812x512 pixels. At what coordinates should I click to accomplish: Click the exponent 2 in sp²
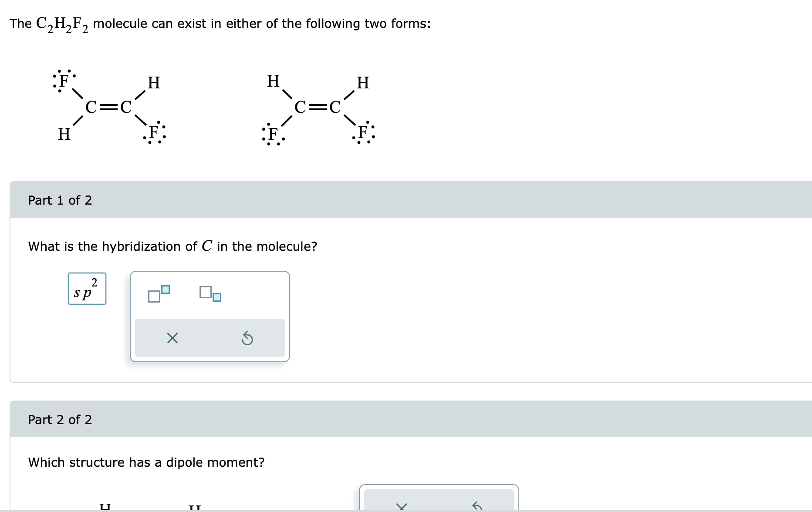(94, 283)
